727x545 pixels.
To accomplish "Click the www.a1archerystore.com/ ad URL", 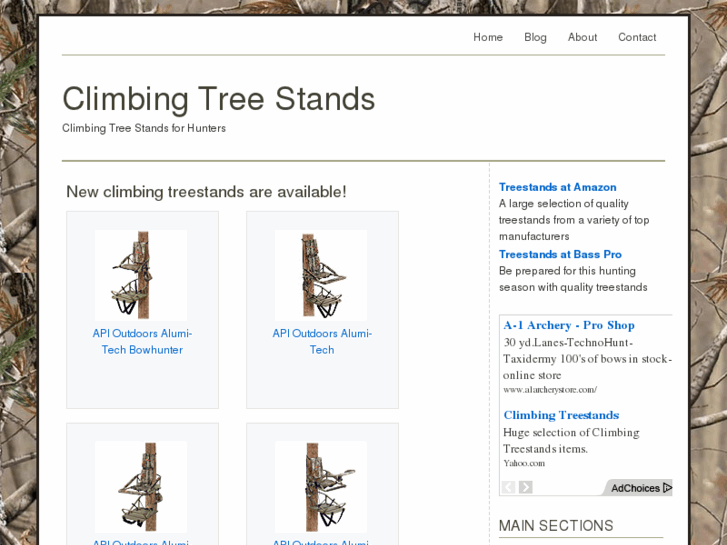I will 550,390.
